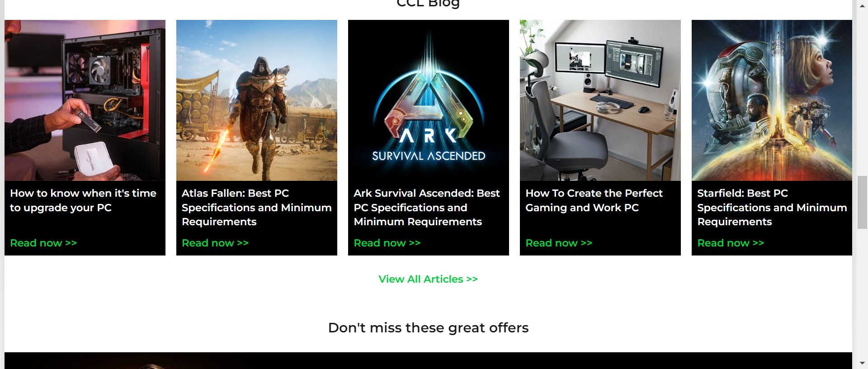Open the gaming desk setup image

pyautogui.click(x=600, y=100)
